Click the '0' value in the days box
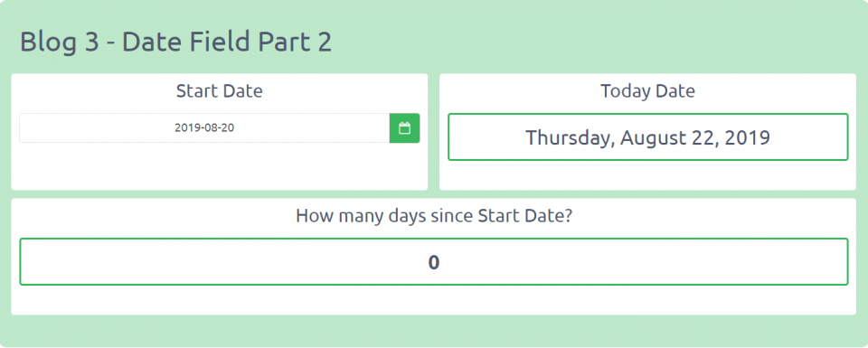This screenshot has height=348, width=868. pos(433,262)
